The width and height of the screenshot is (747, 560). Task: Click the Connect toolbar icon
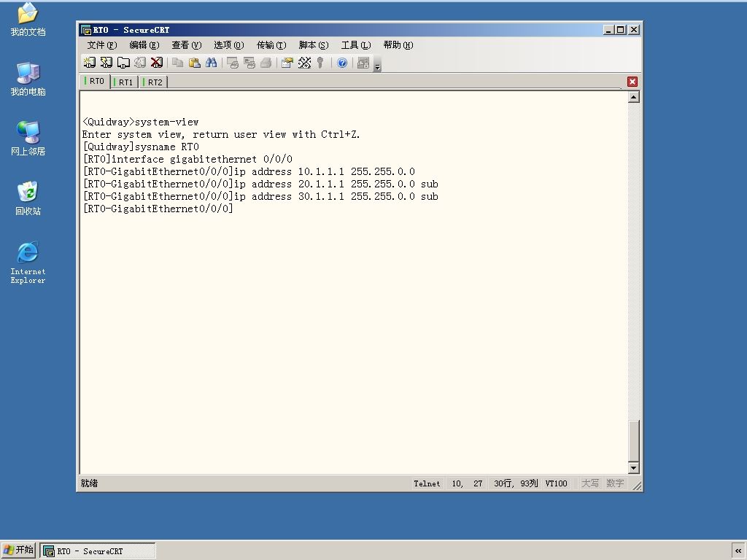pyautogui.click(x=89, y=63)
